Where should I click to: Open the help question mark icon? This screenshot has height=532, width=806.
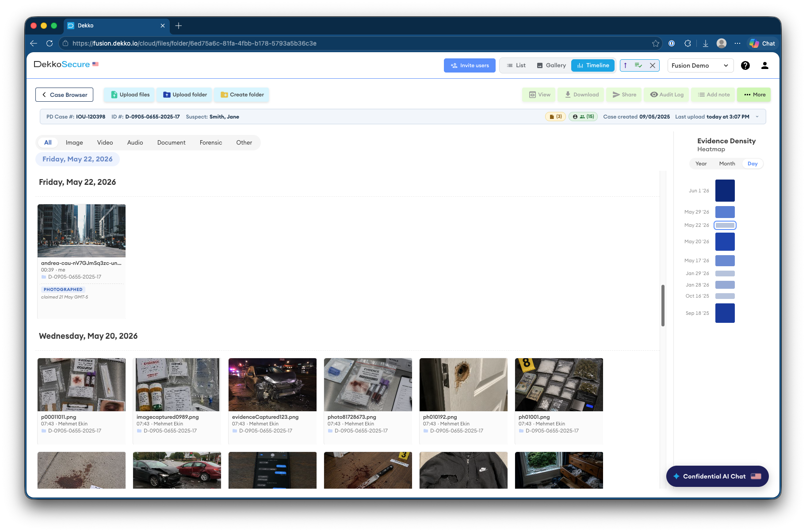point(745,65)
